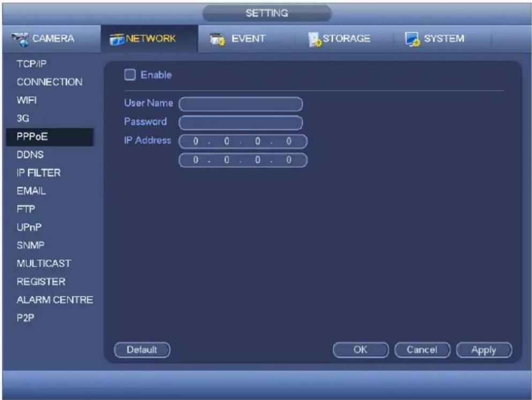
Task: Open the STORAGE tab
Action: (344, 39)
